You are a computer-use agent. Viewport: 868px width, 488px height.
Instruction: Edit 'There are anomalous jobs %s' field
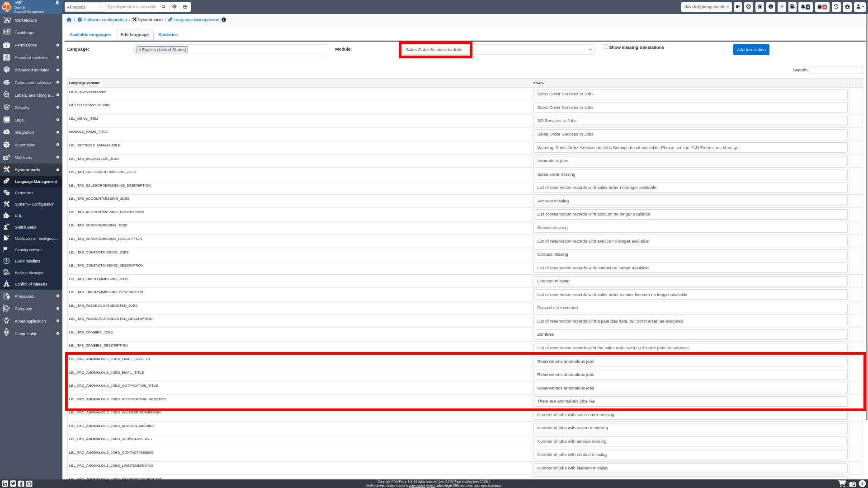point(690,401)
